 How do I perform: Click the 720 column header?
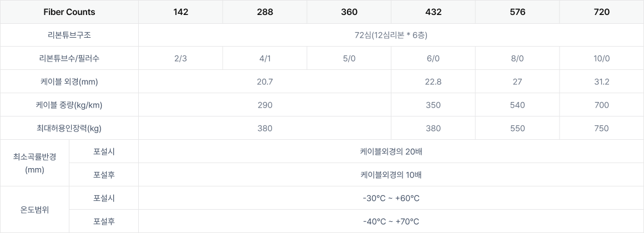click(602, 12)
